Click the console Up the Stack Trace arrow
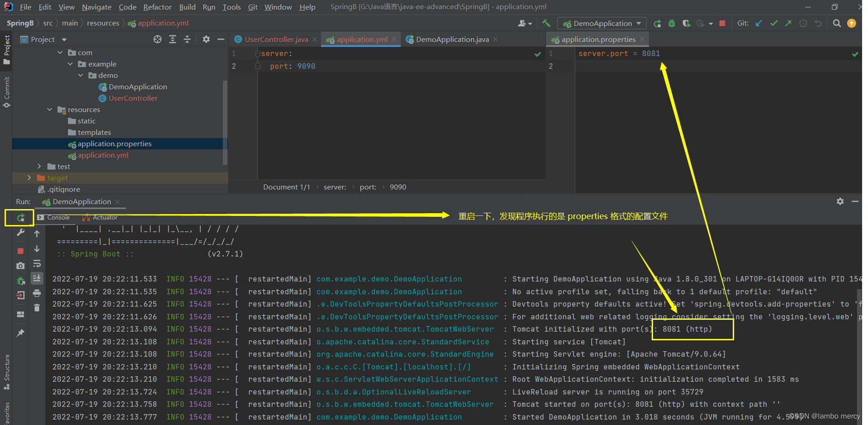This screenshot has width=868, height=425. point(37,234)
